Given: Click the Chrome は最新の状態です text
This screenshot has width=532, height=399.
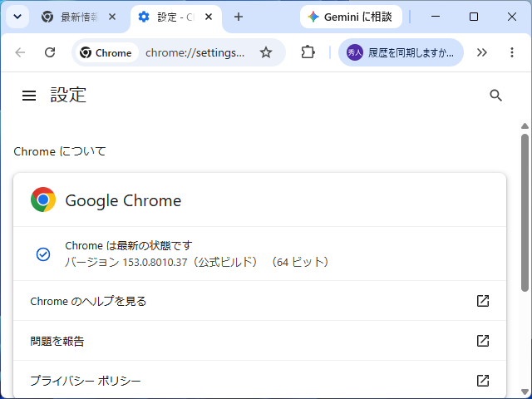Looking at the screenshot, I should pyautogui.click(x=129, y=245).
